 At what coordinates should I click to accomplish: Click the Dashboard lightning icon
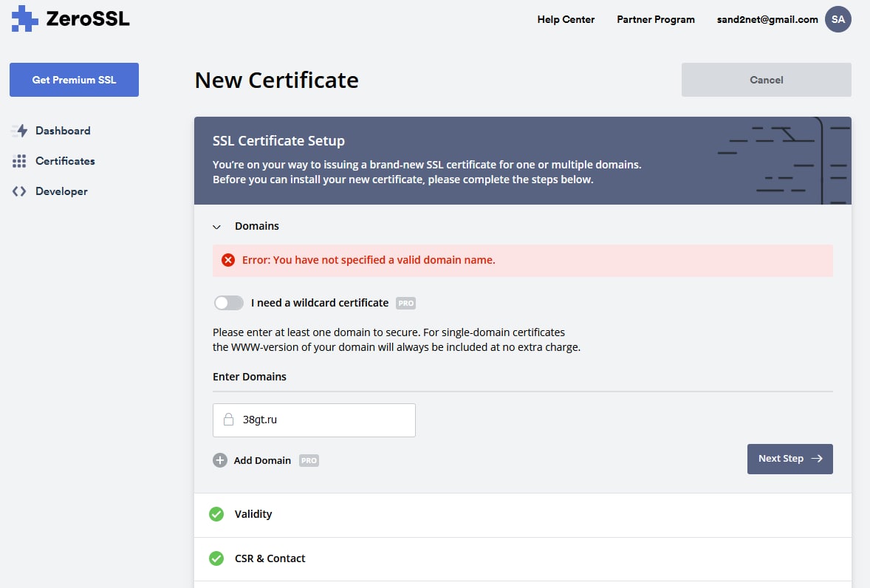pyautogui.click(x=19, y=131)
